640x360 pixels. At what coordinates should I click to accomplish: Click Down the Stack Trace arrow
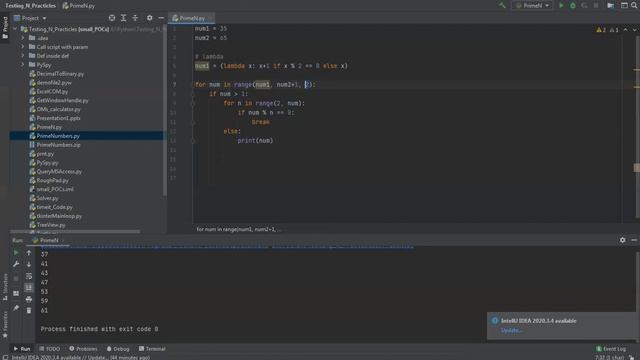(29, 264)
